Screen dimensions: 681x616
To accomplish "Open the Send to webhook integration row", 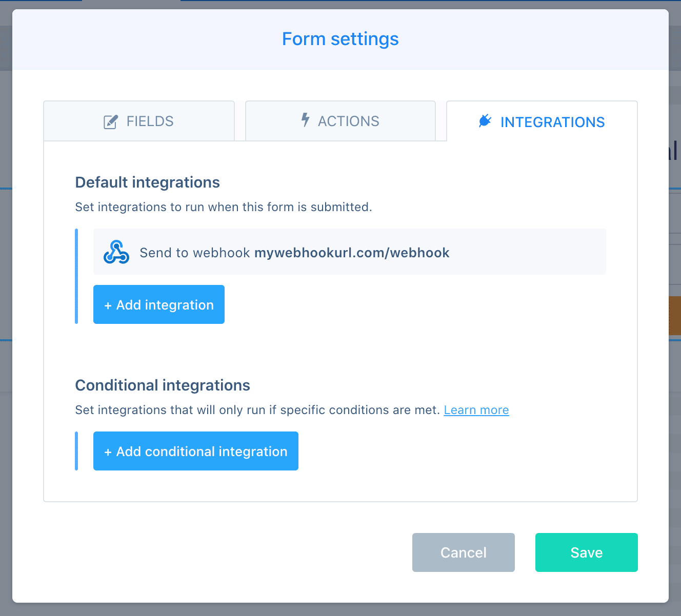I will 350,252.
